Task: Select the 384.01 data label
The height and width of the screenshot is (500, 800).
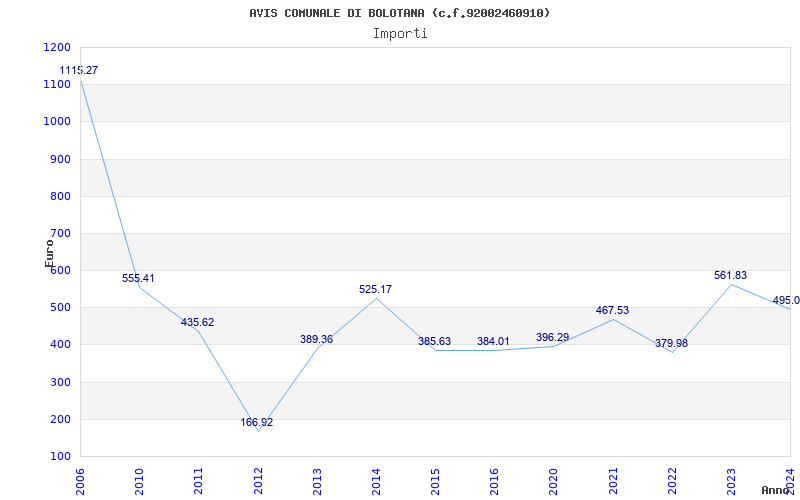Action: coord(493,341)
